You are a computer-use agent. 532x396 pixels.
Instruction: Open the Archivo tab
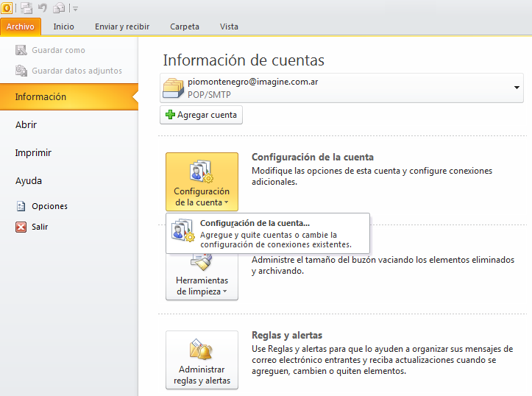pyautogui.click(x=21, y=26)
